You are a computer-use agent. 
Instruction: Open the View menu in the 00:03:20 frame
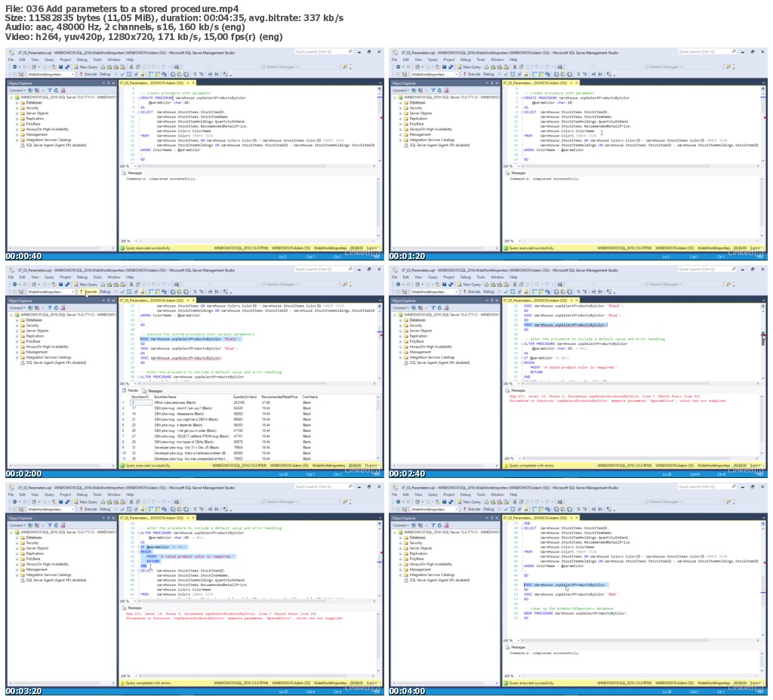click(35, 495)
